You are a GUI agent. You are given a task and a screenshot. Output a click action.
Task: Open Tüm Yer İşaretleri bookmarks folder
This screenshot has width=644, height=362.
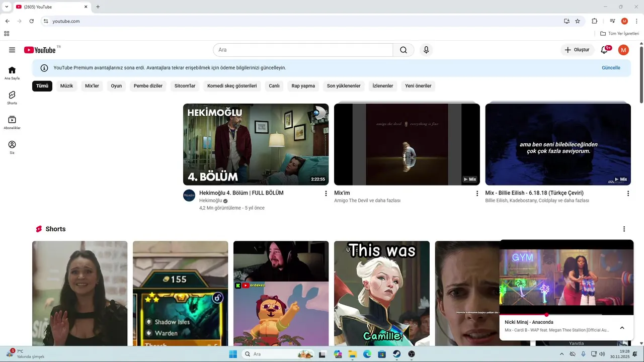click(x=619, y=34)
